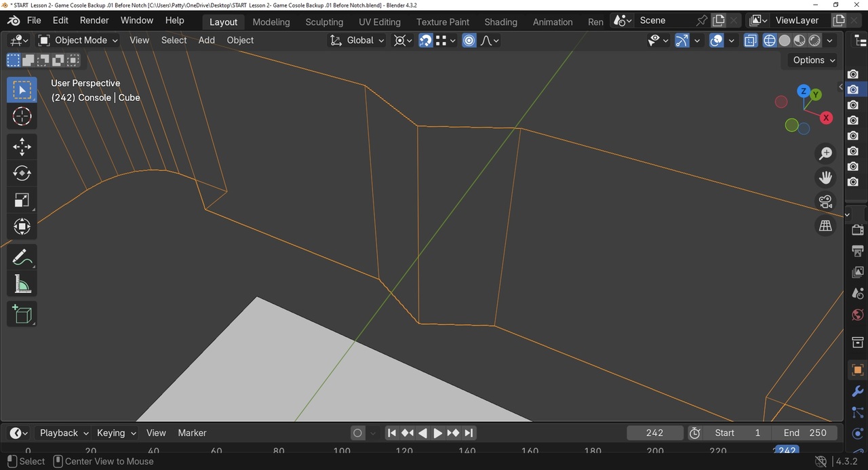
Task: Create a new scene
Action: point(719,20)
